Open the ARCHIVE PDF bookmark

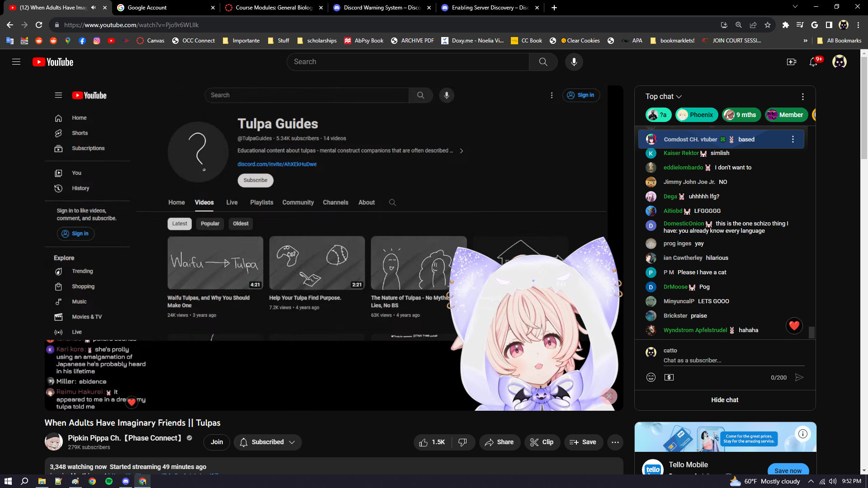(x=412, y=41)
